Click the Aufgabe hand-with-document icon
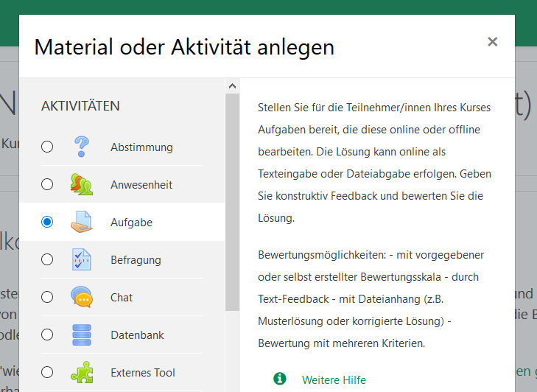Image resolution: width=537 pixels, height=392 pixels. pos(82,222)
